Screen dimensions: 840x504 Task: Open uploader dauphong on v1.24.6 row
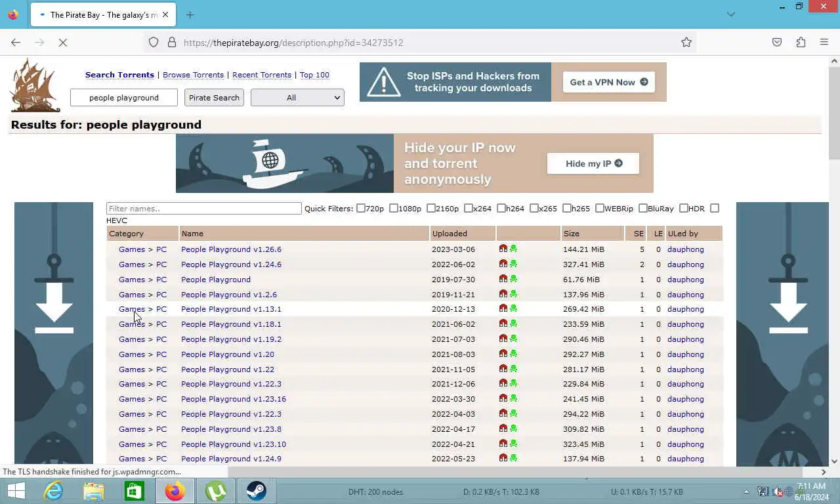685,264
